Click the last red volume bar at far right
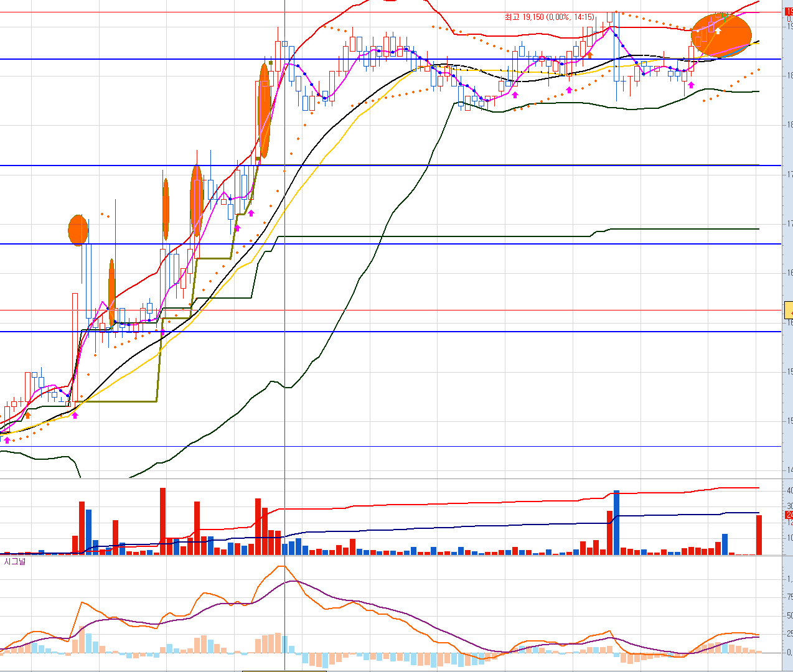Screen dimensions: 793x672 click(759, 535)
